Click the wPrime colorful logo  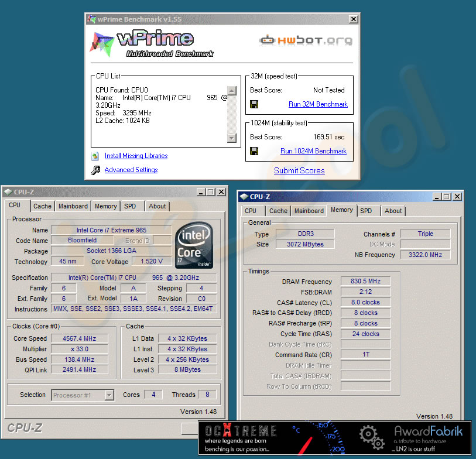point(101,44)
